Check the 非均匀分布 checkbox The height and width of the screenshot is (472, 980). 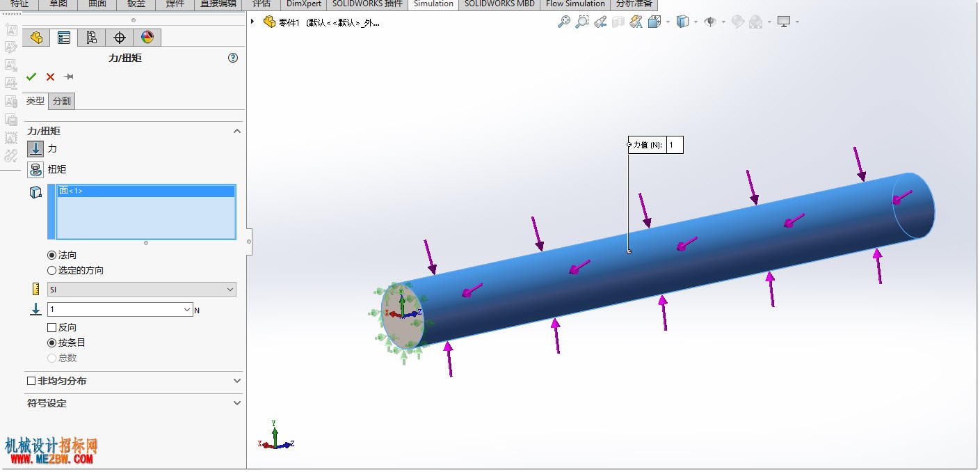[x=31, y=381]
